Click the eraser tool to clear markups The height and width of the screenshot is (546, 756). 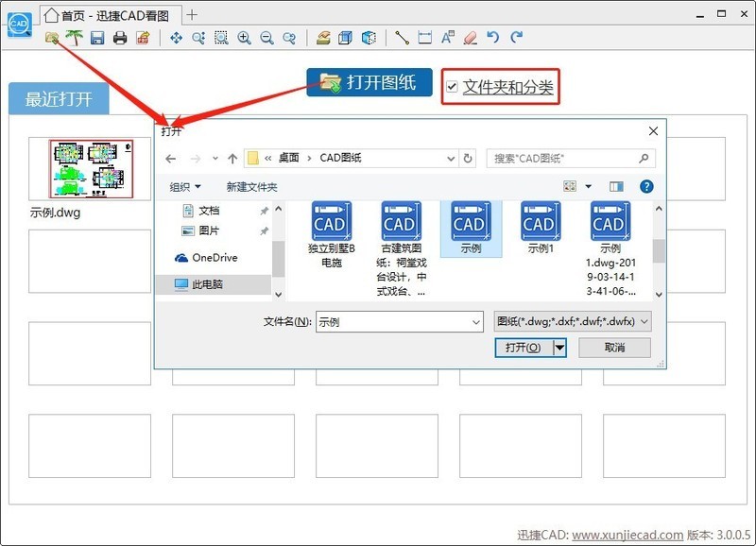point(470,38)
